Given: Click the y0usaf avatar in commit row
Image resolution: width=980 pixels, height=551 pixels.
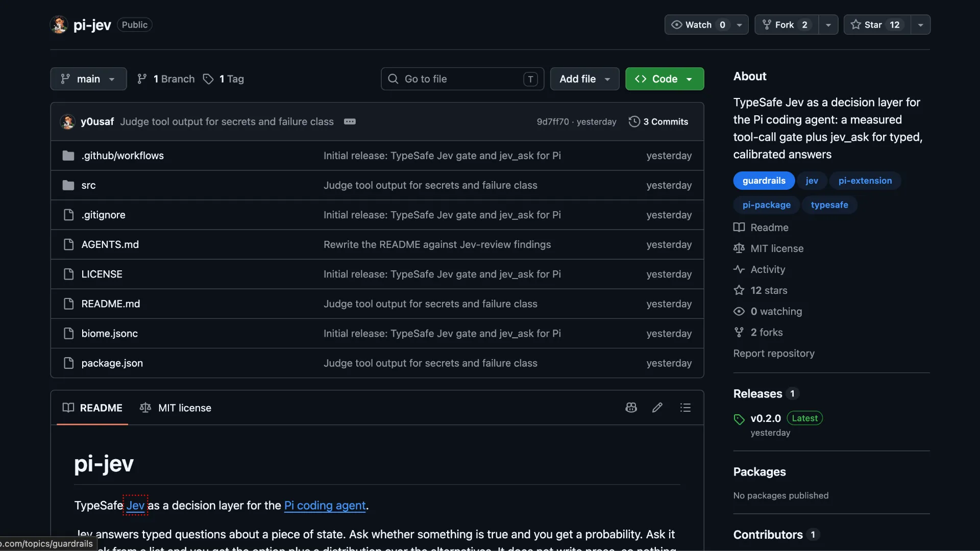Looking at the screenshot, I should click(x=67, y=121).
